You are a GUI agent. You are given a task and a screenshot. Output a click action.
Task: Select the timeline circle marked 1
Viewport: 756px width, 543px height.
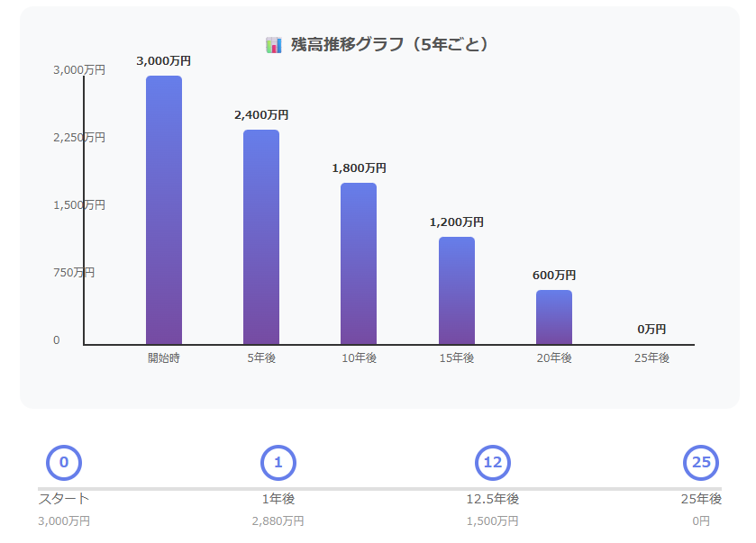278,463
